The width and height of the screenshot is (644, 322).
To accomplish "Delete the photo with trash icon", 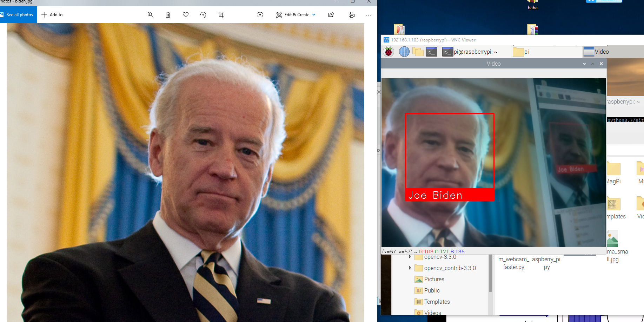I will (x=168, y=15).
